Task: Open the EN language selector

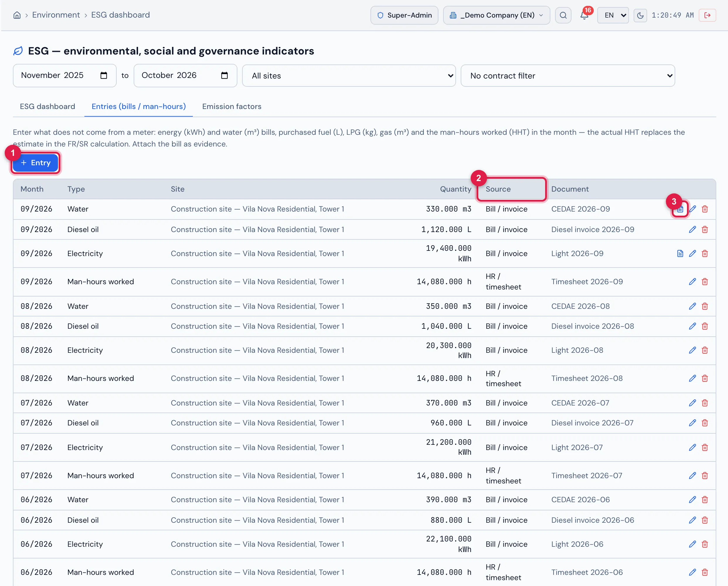Action: click(x=613, y=15)
